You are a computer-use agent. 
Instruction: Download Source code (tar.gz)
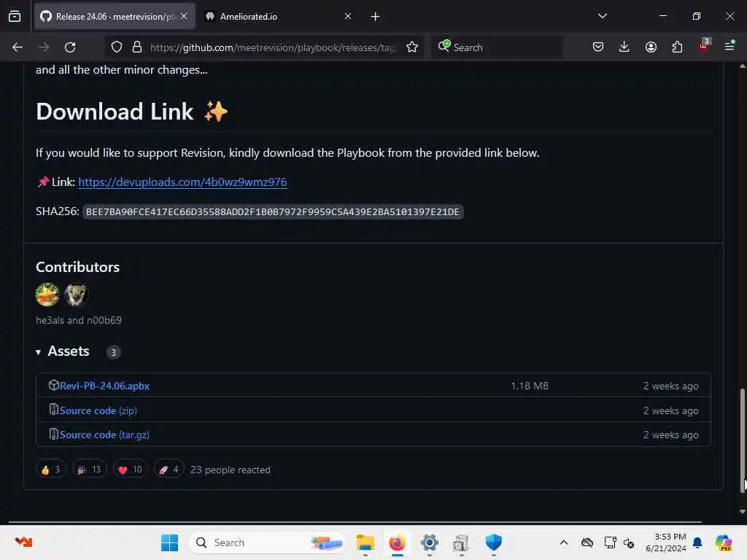click(x=104, y=435)
